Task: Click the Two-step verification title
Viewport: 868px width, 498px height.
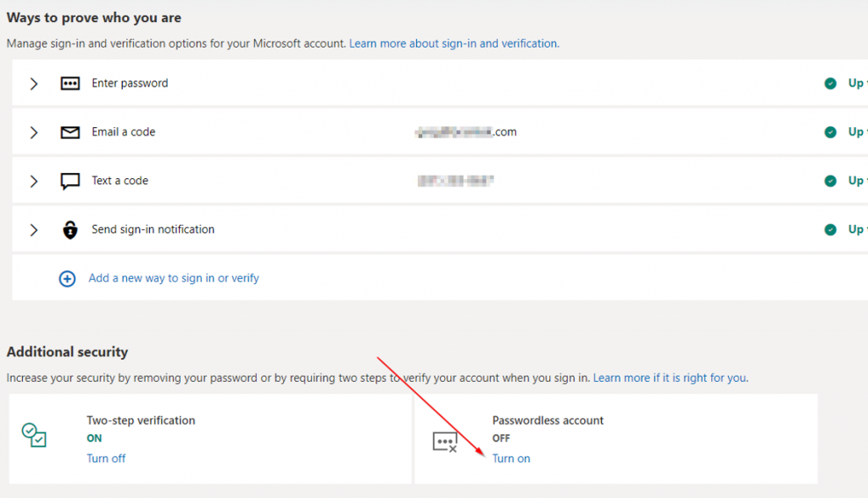Action: tap(142, 421)
